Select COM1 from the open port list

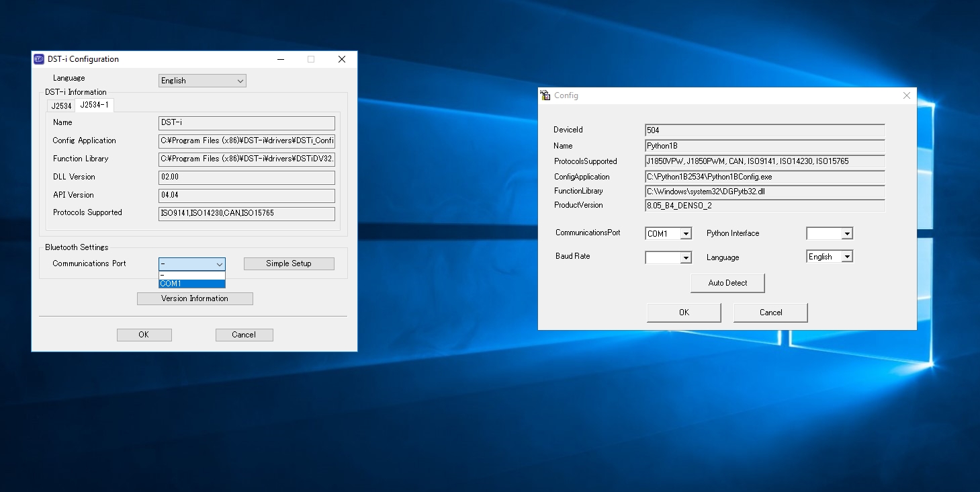[x=191, y=284]
